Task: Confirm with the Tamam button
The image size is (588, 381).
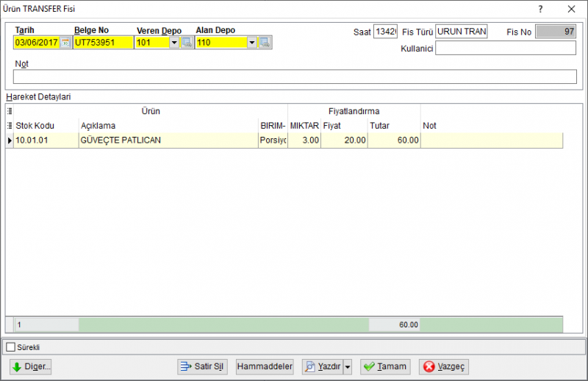Action: (385, 367)
